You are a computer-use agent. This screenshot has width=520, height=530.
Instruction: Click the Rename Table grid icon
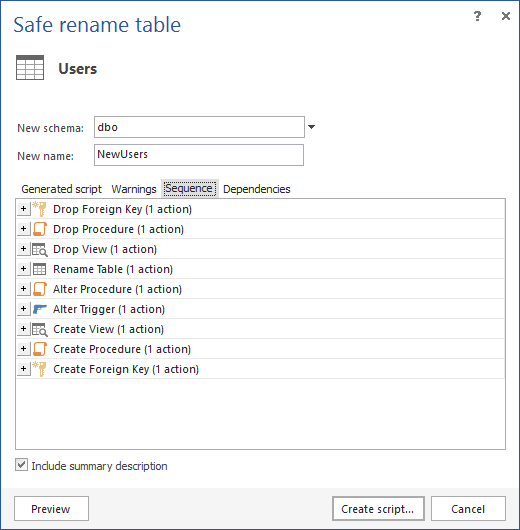click(x=39, y=269)
